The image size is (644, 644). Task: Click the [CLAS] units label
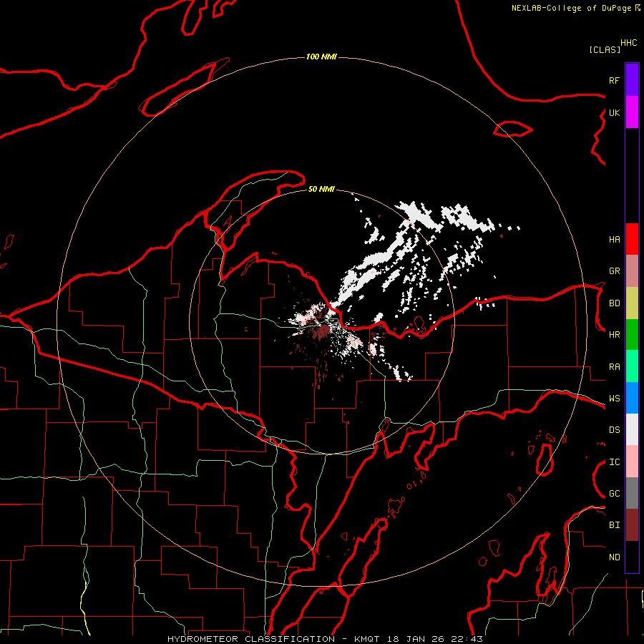pyautogui.click(x=605, y=49)
